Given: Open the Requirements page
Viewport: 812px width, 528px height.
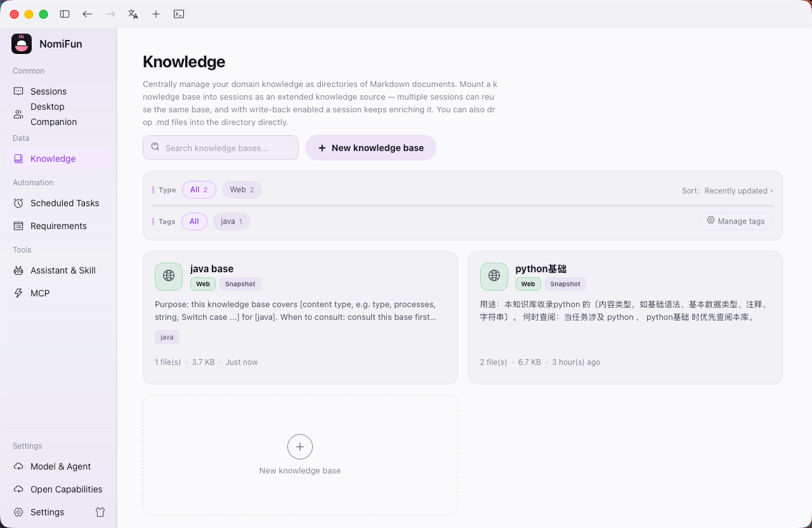Looking at the screenshot, I should (58, 226).
